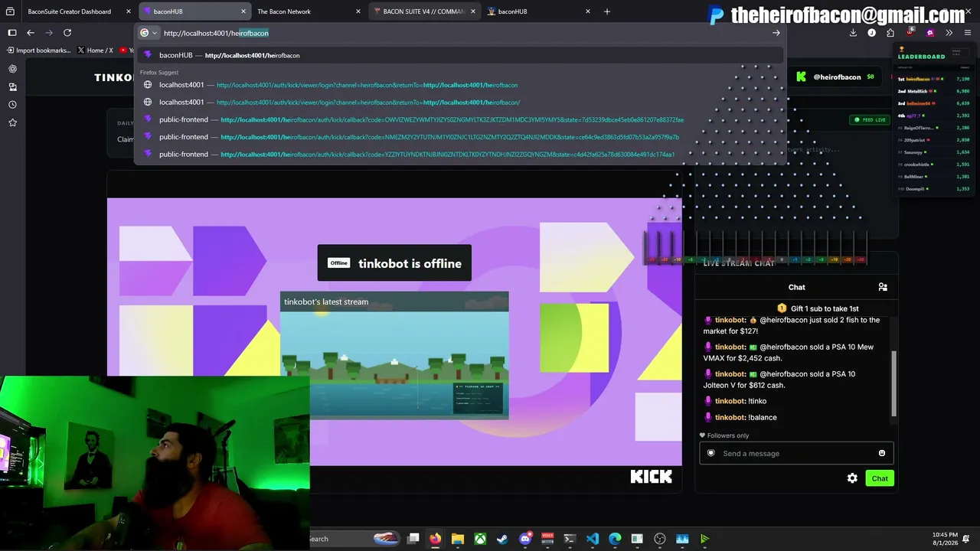Open the History sidebar clock icon

point(12,105)
